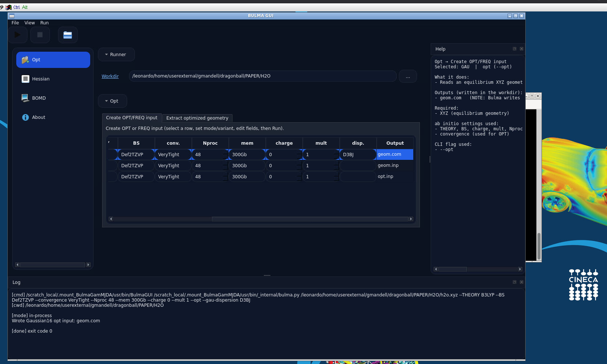This screenshot has height=364, width=607.
Task: Click empty disp. field in geom.inp row
Action: click(x=358, y=166)
